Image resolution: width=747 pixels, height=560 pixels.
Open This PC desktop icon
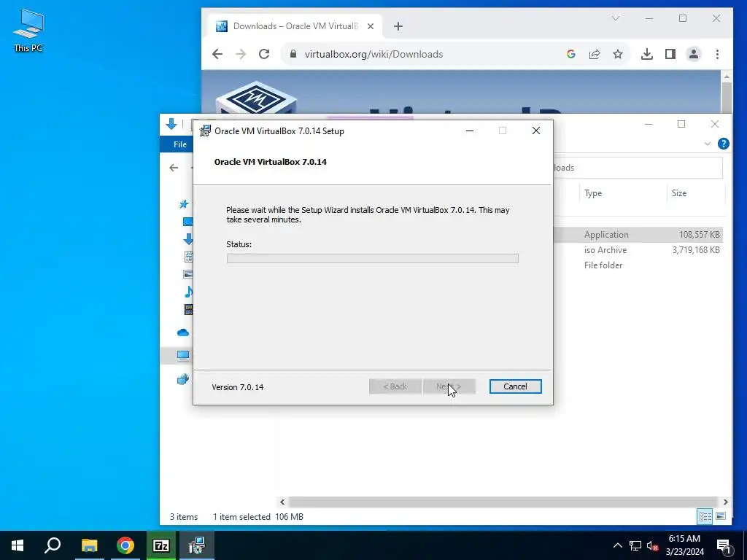click(28, 31)
